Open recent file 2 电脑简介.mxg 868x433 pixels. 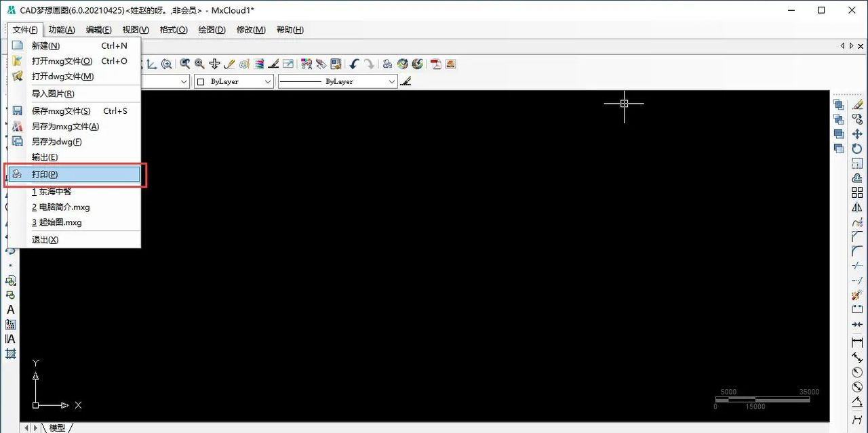[74, 207]
